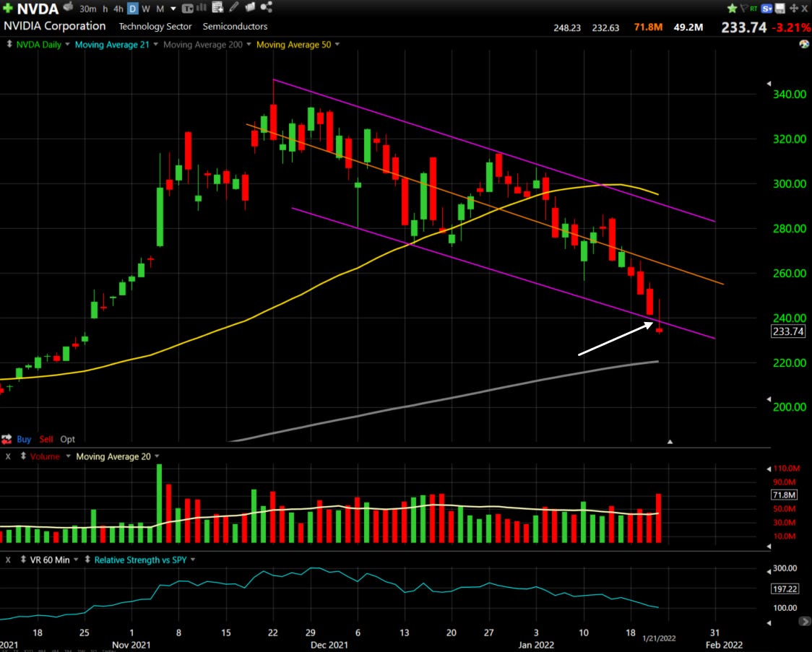Image resolution: width=812 pixels, height=652 pixels.
Task: Open the timeframe dropdown arrow after M
Action: point(173,9)
